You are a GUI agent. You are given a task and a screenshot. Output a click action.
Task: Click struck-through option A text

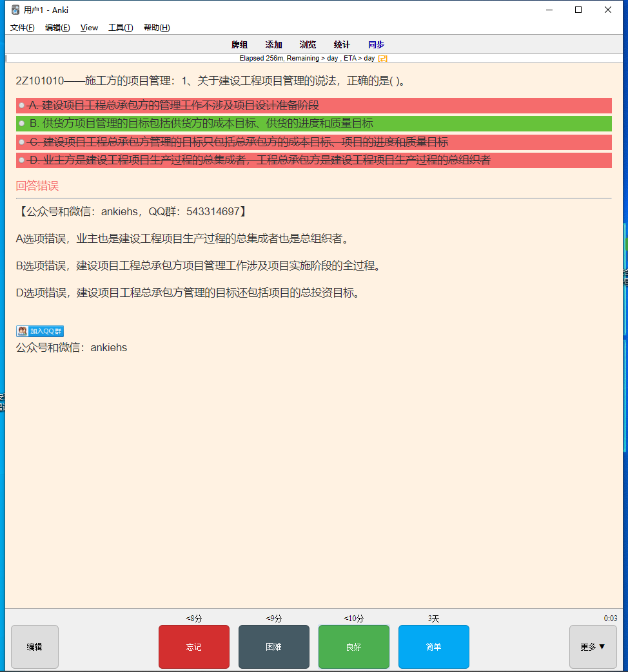click(173, 106)
